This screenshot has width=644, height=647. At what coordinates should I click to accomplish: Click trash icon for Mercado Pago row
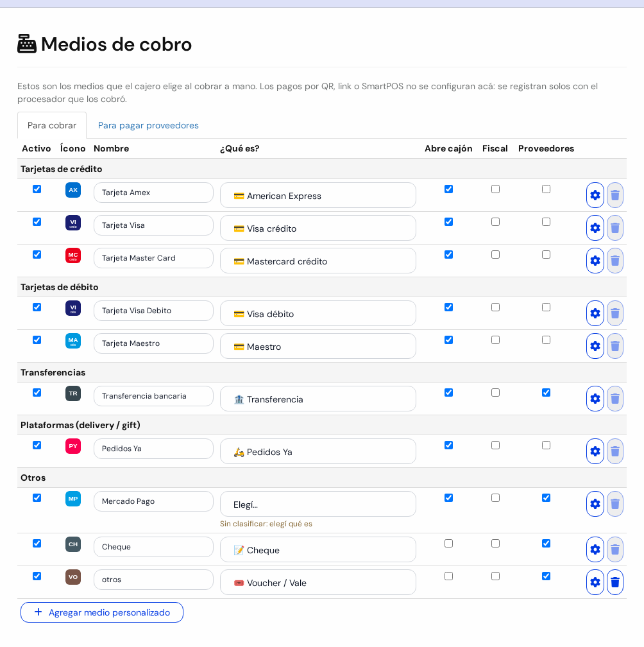(x=614, y=504)
